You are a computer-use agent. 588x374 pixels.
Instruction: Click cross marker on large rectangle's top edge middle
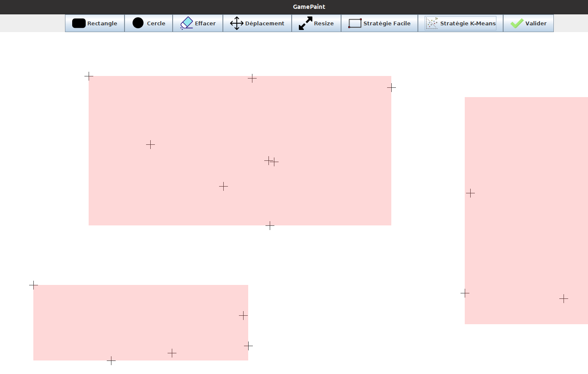pos(252,78)
